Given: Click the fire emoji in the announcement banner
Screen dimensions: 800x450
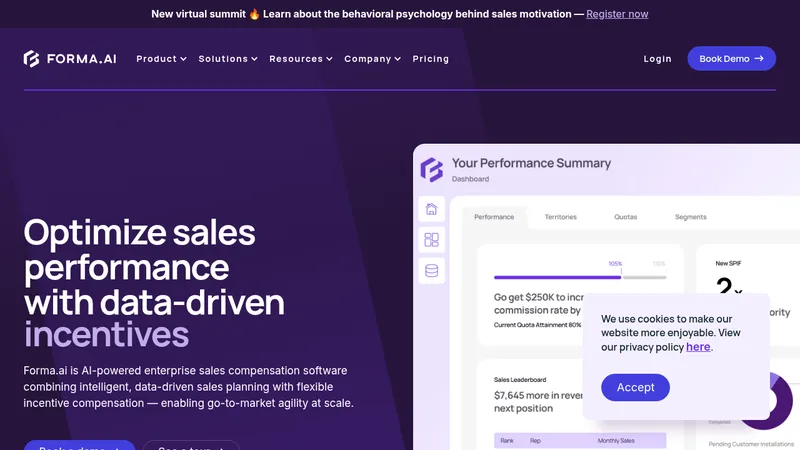Looking at the screenshot, I should click(x=254, y=14).
